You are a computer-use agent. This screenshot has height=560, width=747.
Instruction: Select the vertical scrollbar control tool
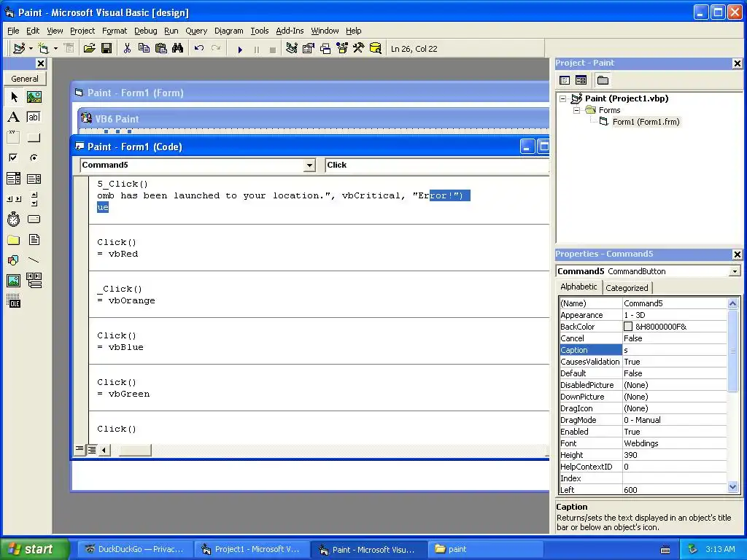pyautogui.click(x=34, y=199)
